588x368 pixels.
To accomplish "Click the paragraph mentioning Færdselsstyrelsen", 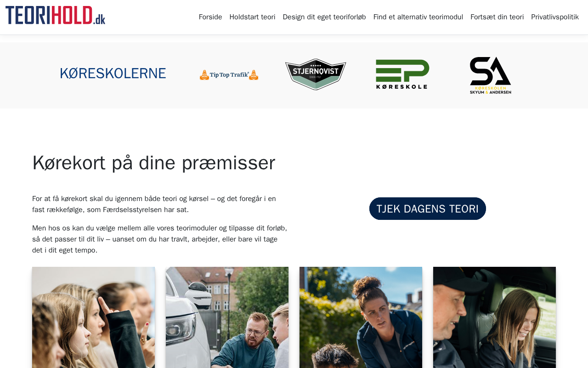I will (x=154, y=204).
